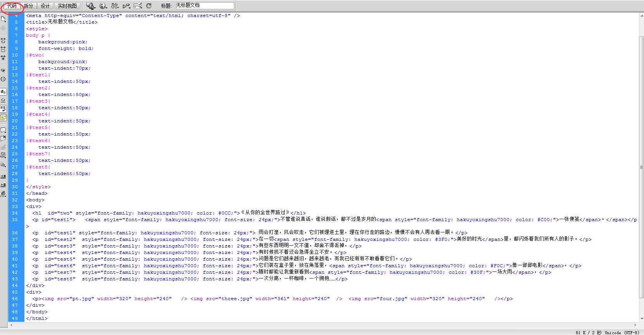This screenshot has height=335, width=644.
Task: Toggle 实时视图 (Live View)
Action: pos(67,6)
